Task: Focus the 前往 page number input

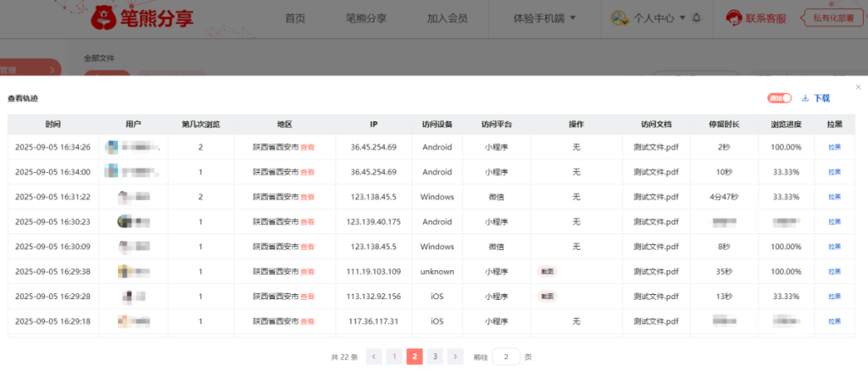Action: tap(506, 357)
